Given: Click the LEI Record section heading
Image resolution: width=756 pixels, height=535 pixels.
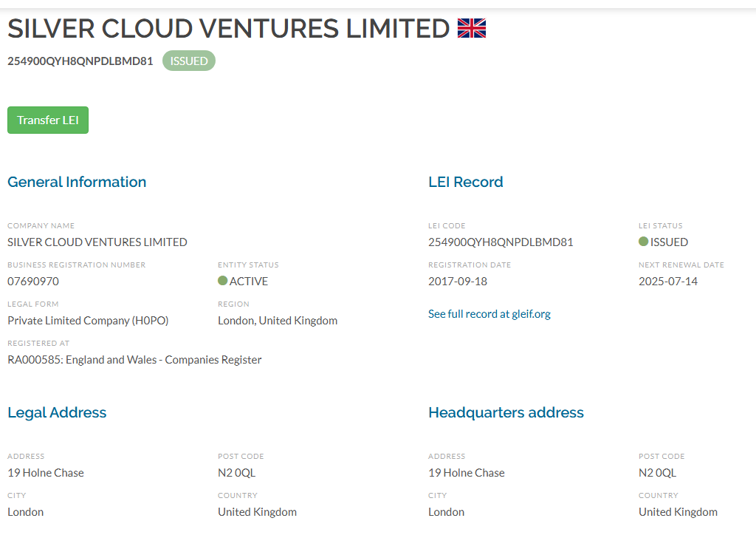Looking at the screenshot, I should point(465,182).
